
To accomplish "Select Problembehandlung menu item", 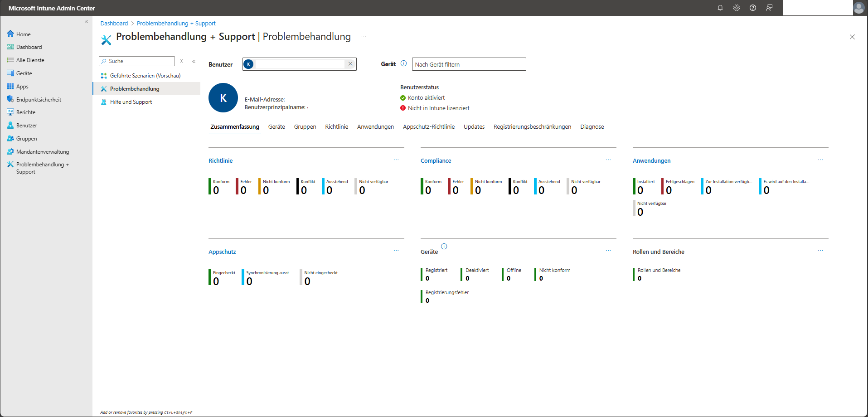I will (x=146, y=89).
